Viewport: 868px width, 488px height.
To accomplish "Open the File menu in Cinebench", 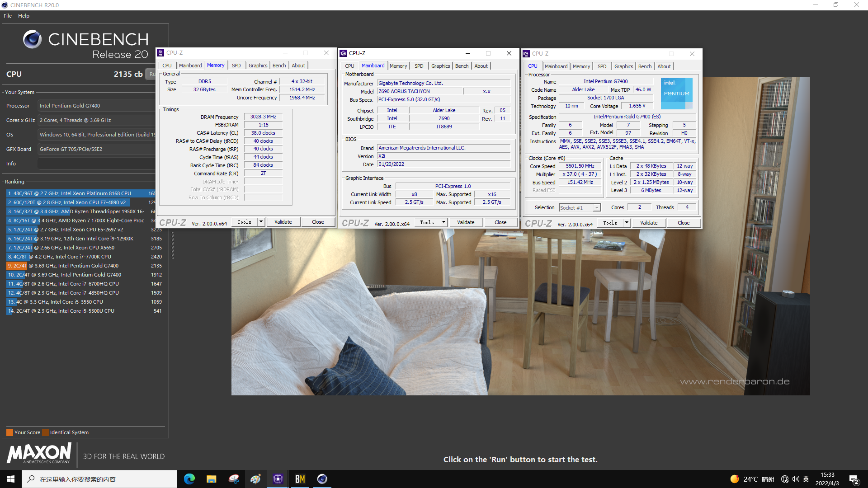I will point(8,16).
